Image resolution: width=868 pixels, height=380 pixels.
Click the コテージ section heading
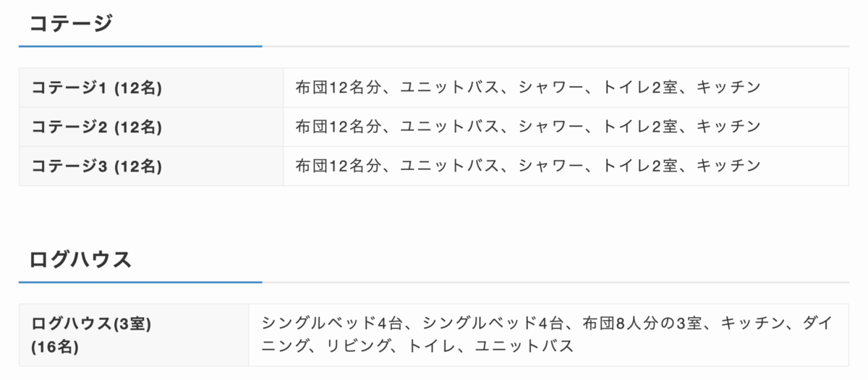(x=71, y=23)
